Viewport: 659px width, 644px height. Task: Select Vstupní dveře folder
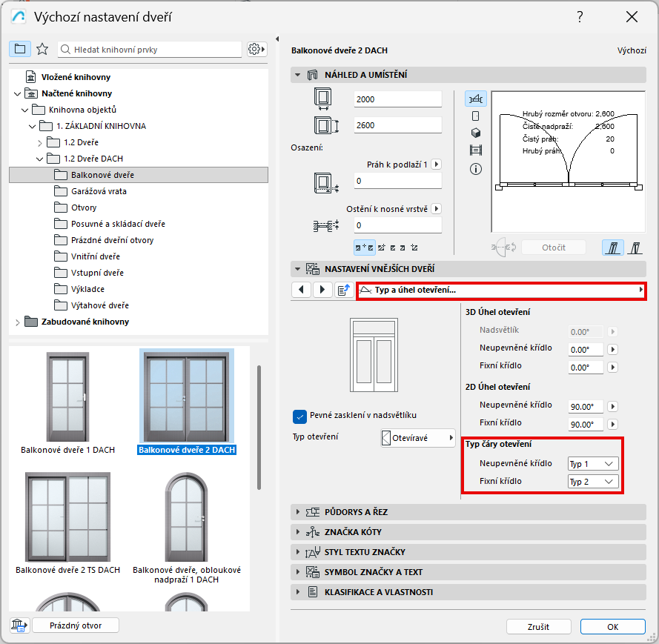pos(97,273)
